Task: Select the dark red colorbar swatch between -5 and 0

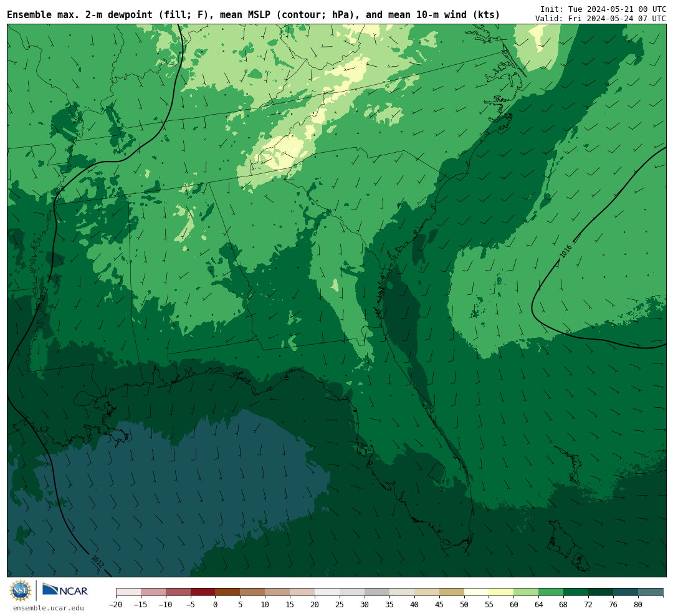Action: pos(203,592)
